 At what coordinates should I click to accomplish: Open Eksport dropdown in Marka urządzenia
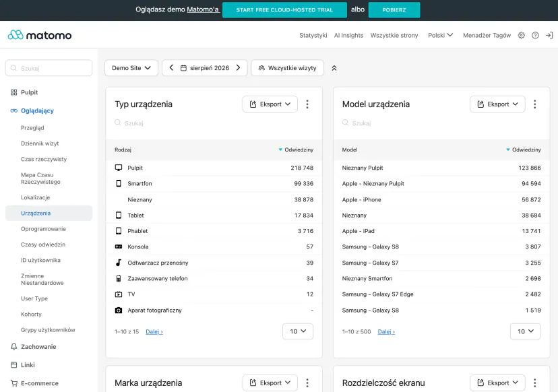[270, 383]
